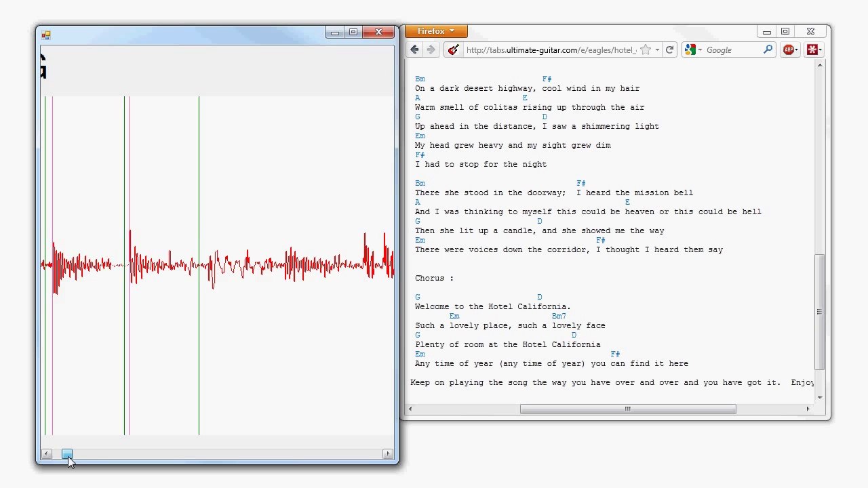Click the Firefox horizontal scrollbar left arrow
The image size is (868, 488).
pos(410,409)
